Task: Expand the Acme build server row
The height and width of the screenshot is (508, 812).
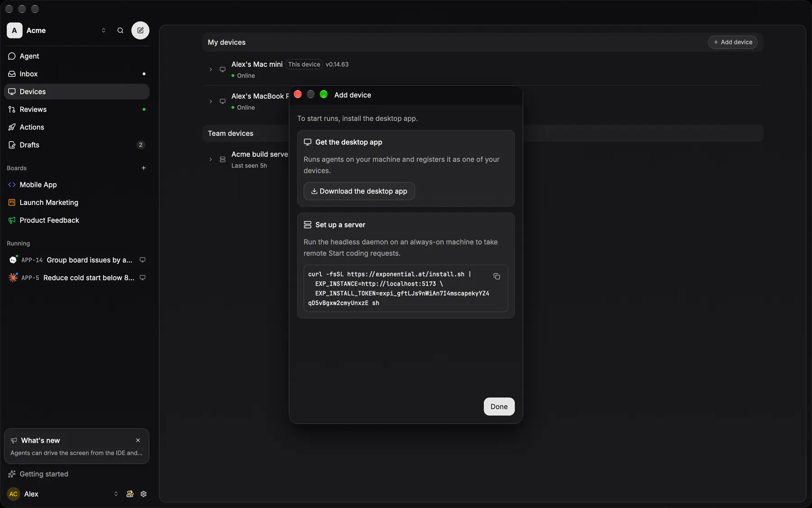Action: pyautogui.click(x=211, y=160)
